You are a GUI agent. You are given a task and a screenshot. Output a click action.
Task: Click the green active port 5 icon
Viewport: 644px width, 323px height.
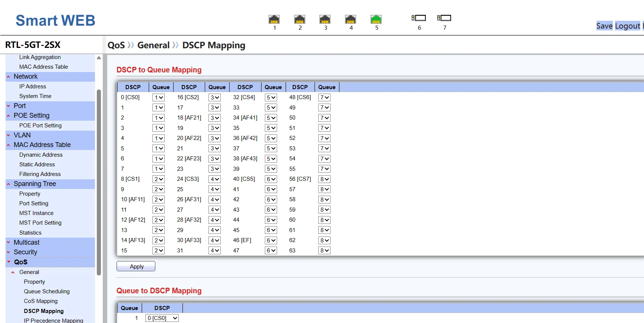(376, 19)
